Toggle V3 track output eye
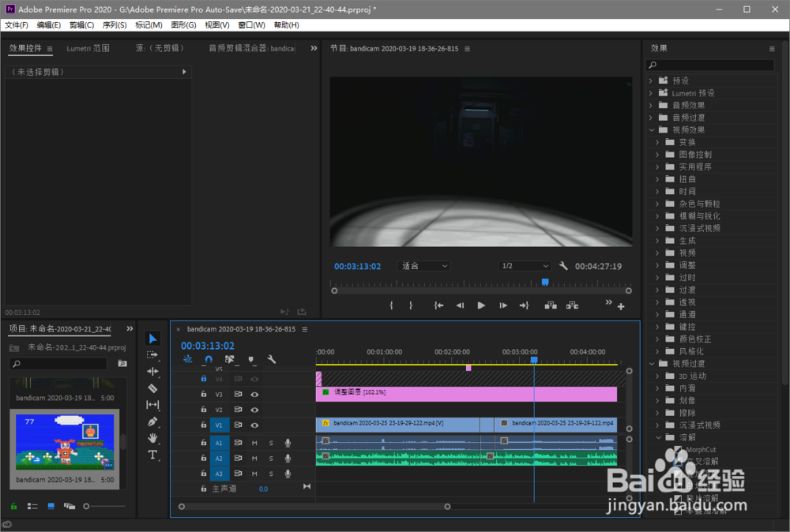 [254, 395]
